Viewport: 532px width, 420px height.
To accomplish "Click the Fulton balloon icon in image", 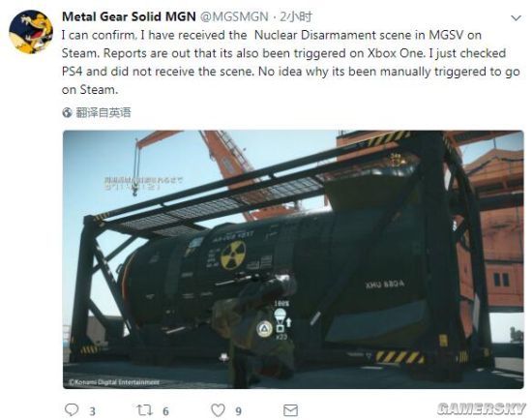I will point(281,316).
